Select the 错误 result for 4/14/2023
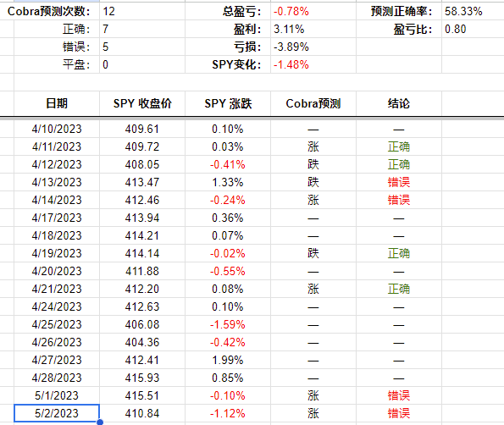The width and height of the screenshot is (504, 425). [399, 200]
